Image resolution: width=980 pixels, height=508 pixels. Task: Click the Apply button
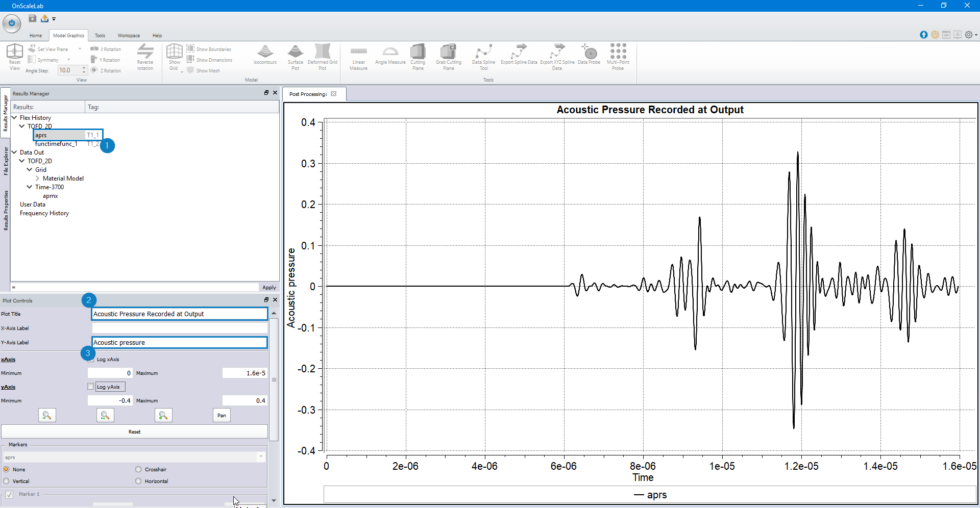pos(269,288)
